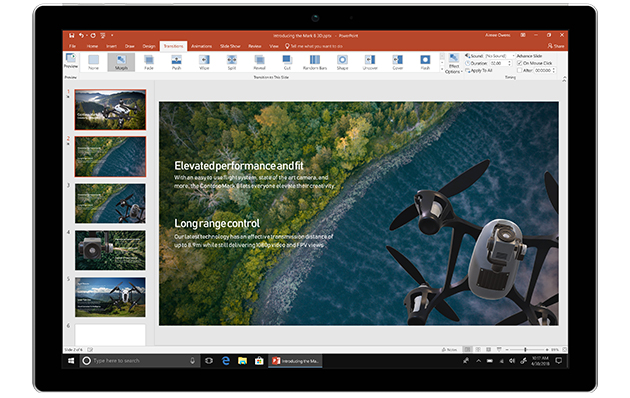This screenshot has height=398, width=630.
Task: Click the Save icon in title bar
Action: point(72,35)
